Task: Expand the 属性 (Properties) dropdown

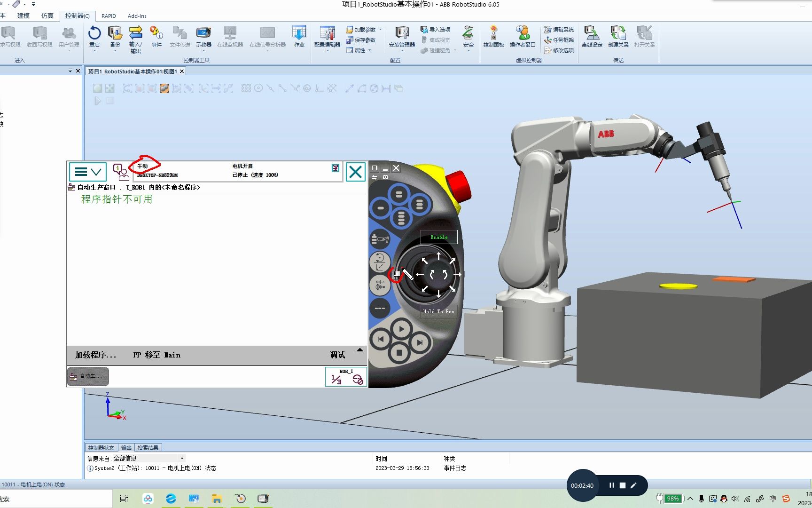Action: pos(359,50)
